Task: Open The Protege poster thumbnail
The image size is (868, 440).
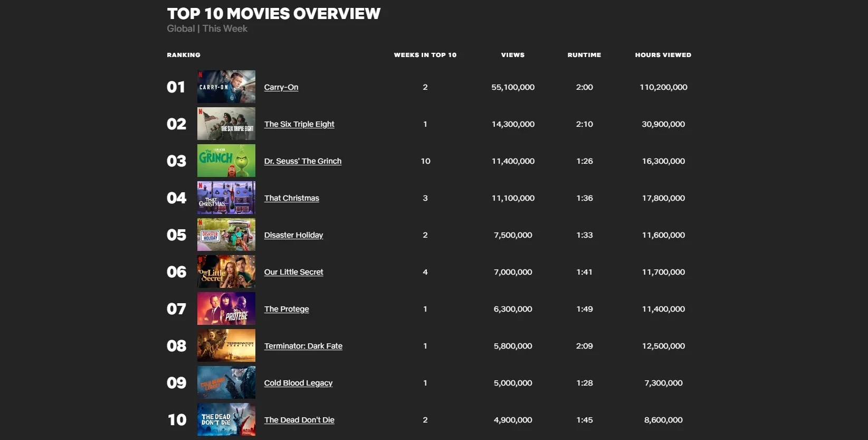Action: click(x=226, y=308)
